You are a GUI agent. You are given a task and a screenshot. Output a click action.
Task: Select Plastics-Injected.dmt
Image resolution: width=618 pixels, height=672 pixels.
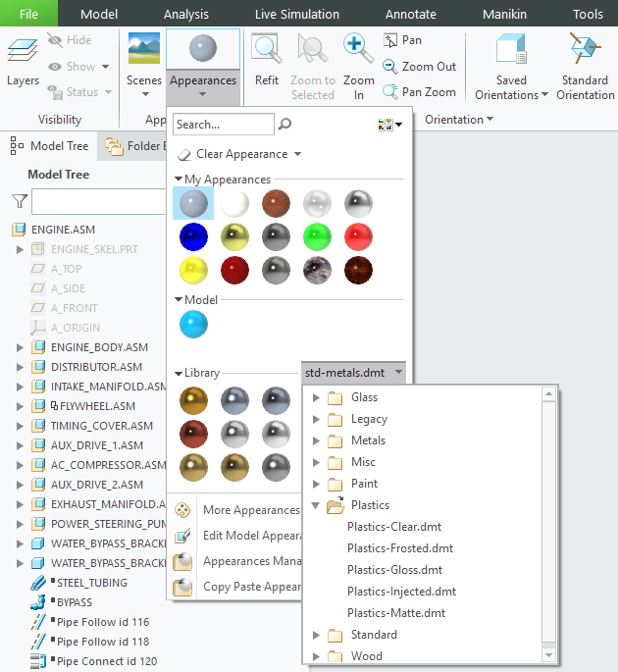(x=401, y=592)
